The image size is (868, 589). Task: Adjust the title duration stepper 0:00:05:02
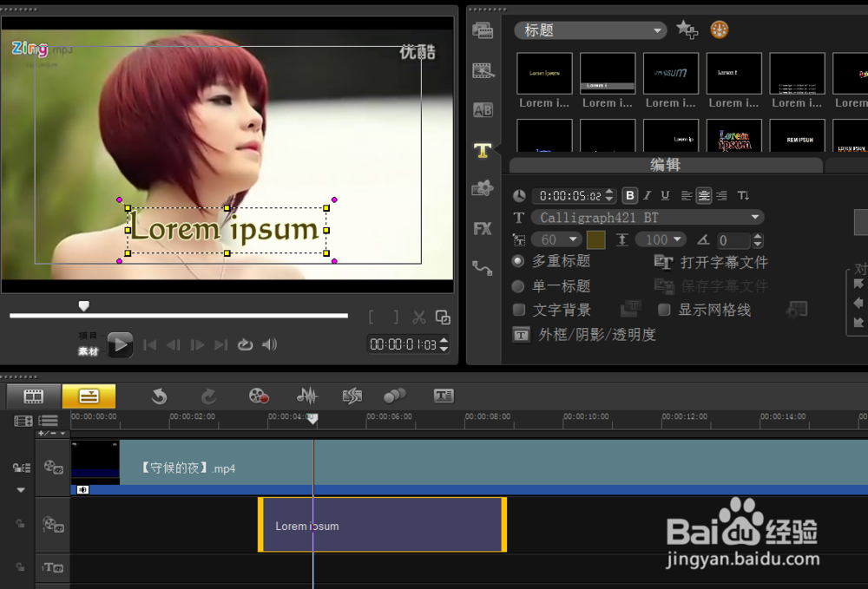609,196
